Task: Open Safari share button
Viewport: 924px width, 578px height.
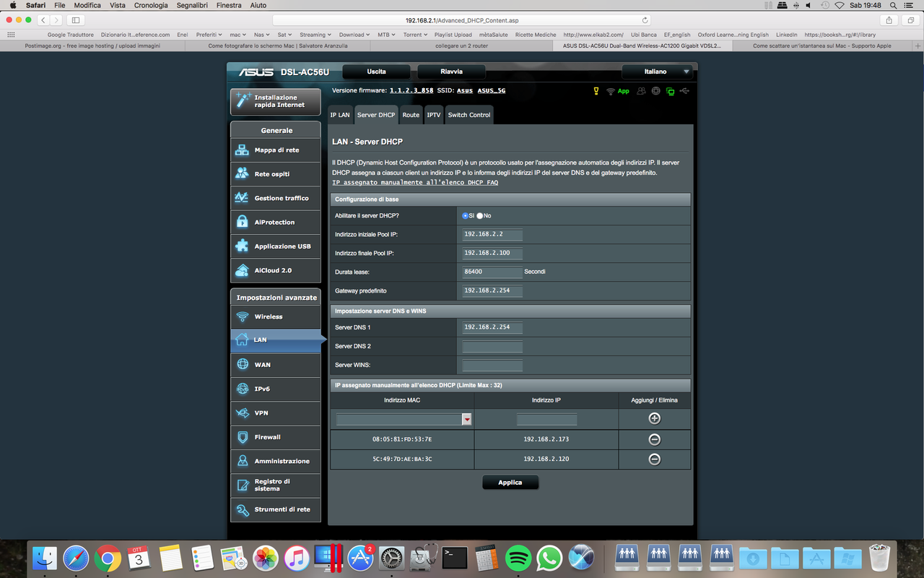Action: 889,20
